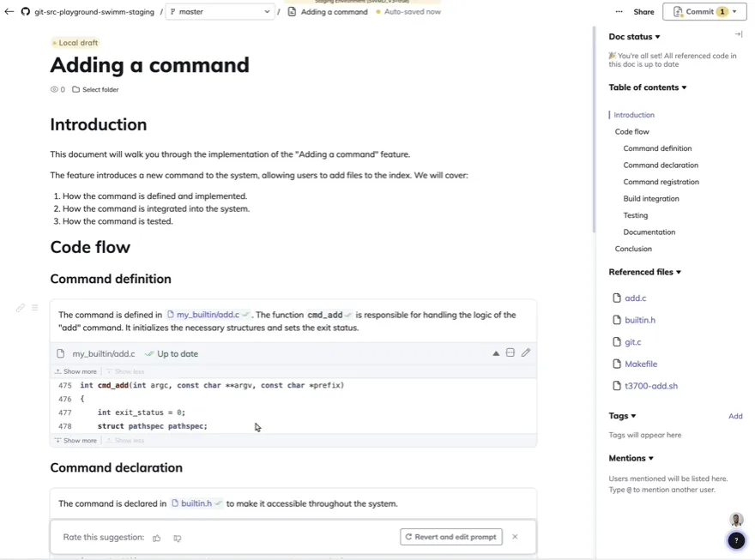Viewport: 755px width, 560px height.
Task: Open the builtin.h inline file link
Action: click(x=196, y=503)
